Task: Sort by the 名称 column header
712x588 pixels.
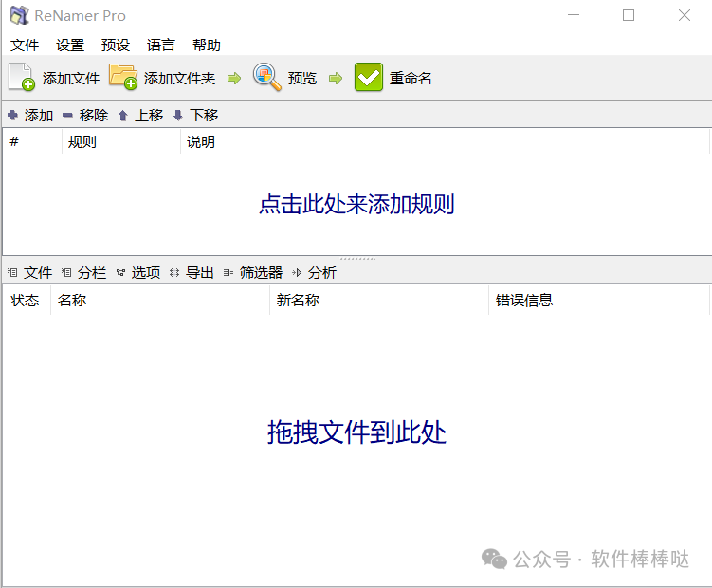Action: tap(160, 300)
